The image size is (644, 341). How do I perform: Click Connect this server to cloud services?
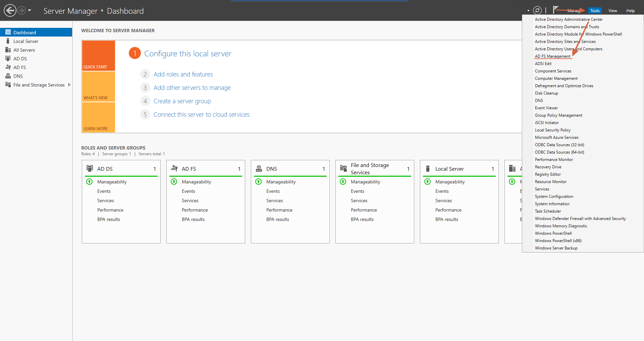(202, 115)
